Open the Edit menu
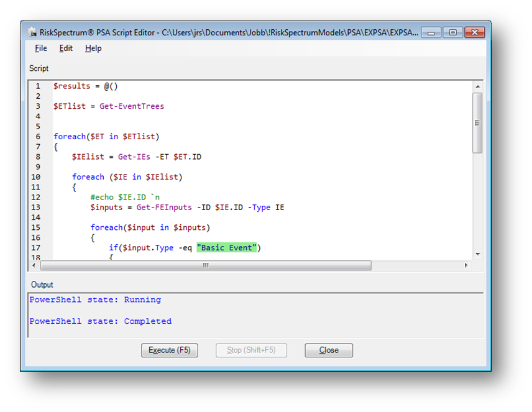The height and width of the screenshot is (412, 532). pyautogui.click(x=66, y=48)
